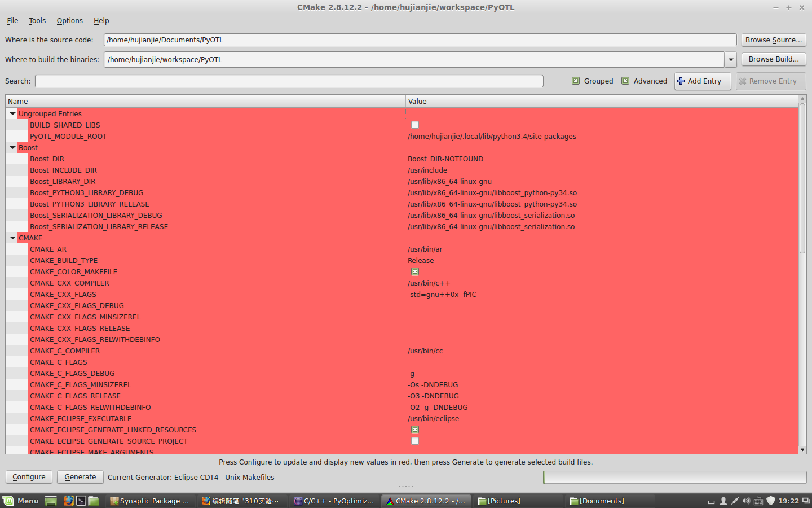Click the /usr/bin/eclipse value
The image size is (812, 508).
click(x=434, y=419)
